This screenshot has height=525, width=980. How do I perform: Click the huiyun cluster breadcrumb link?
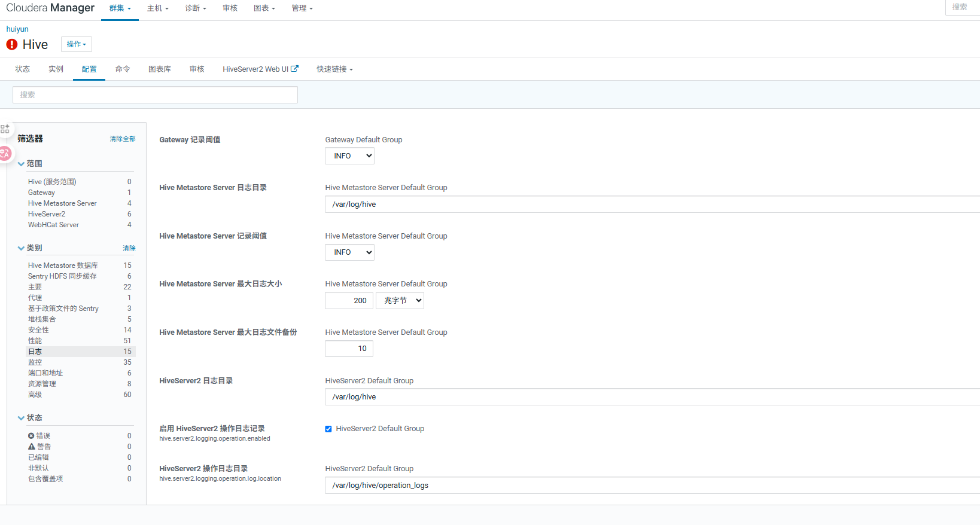click(17, 29)
